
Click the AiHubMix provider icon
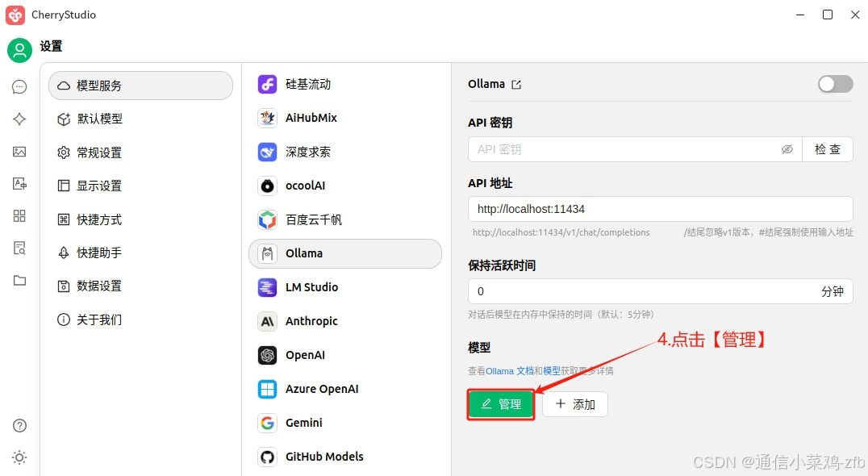pos(267,118)
